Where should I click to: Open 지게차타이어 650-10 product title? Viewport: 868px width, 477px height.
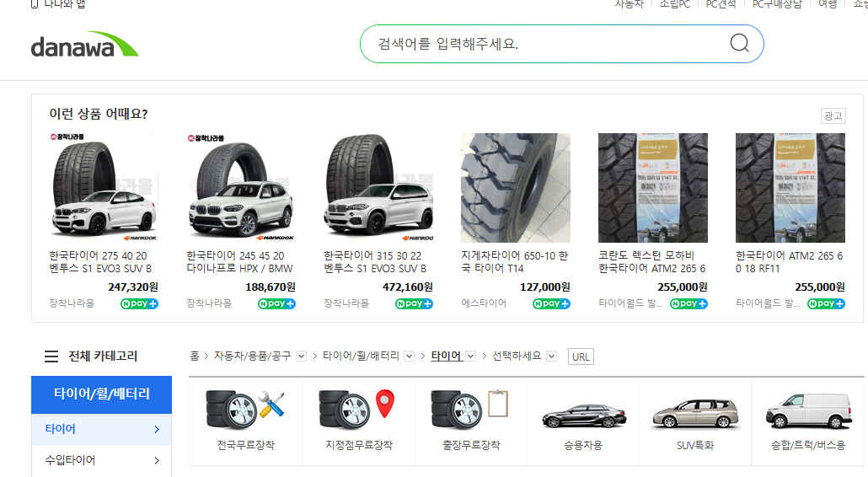point(514,262)
